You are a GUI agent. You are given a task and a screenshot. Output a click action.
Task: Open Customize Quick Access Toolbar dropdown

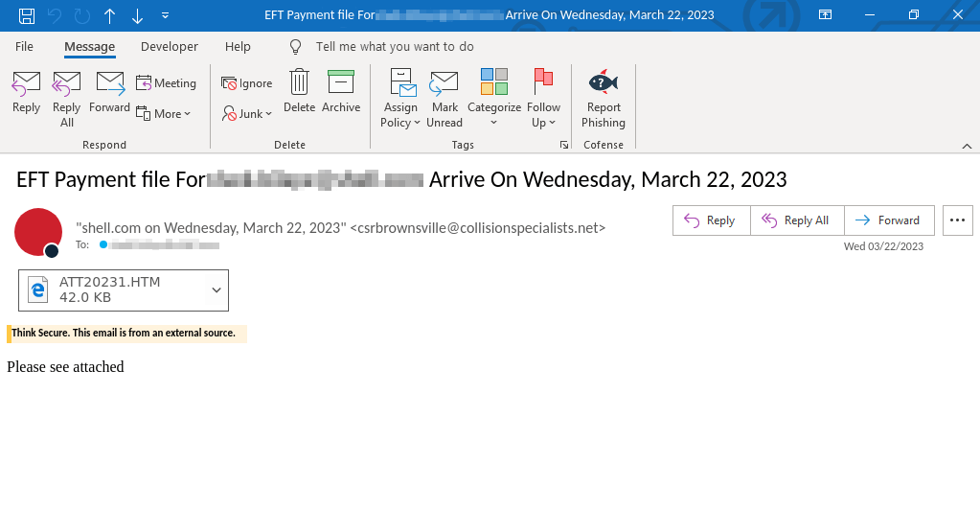tap(165, 15)
